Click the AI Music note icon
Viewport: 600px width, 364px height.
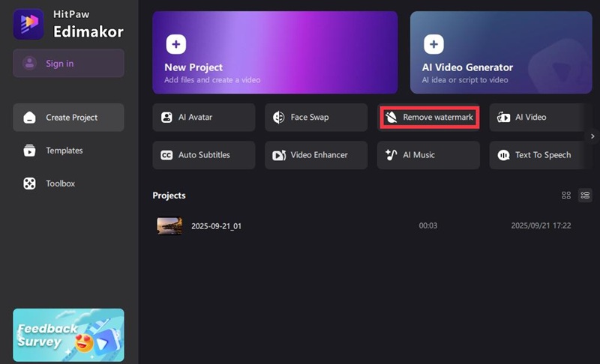coord(391,155)
